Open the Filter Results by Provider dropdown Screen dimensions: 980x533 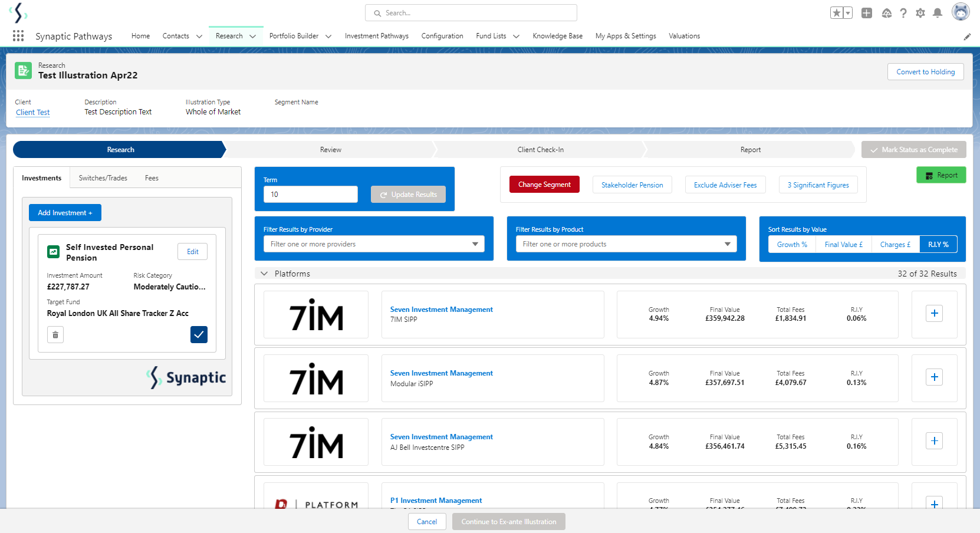point(374,244)
